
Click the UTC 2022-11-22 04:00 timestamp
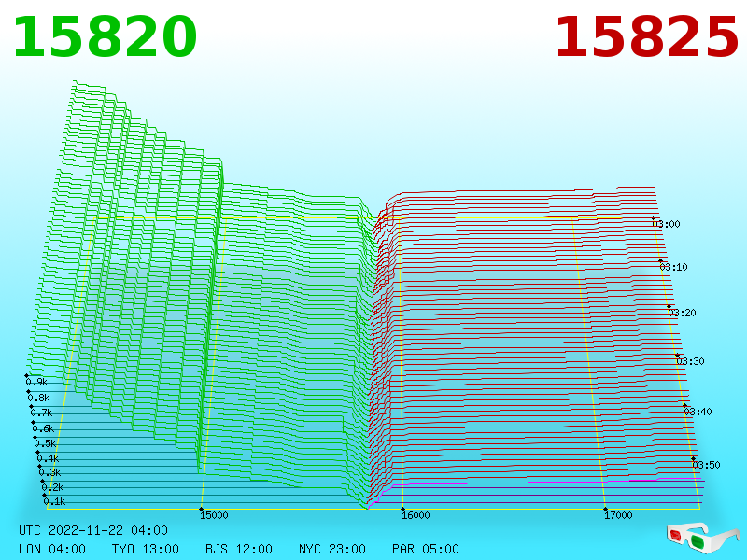pos(93,530)
